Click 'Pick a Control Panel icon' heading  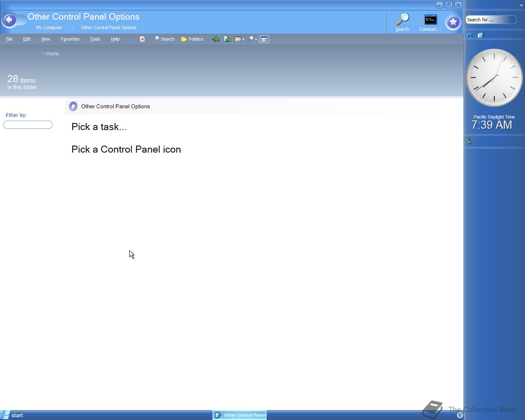coord(126,149)
